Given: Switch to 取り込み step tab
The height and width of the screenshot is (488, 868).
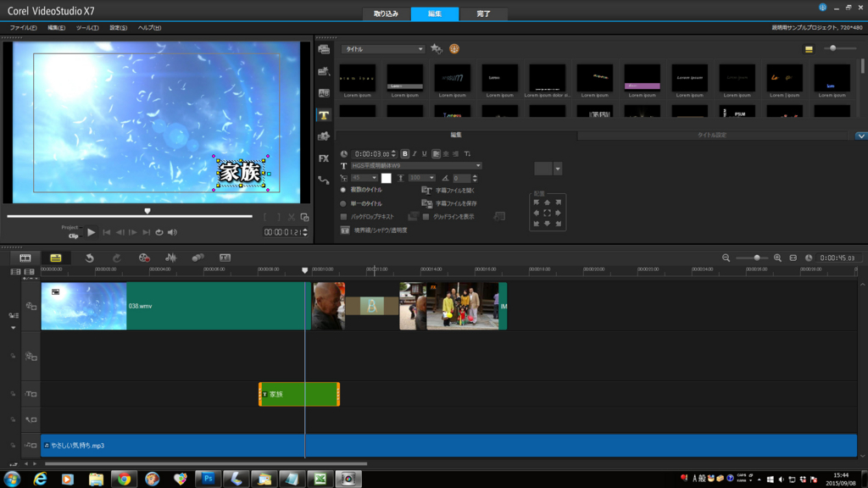Looking at the screenshot, I should [x=386, y=14].
